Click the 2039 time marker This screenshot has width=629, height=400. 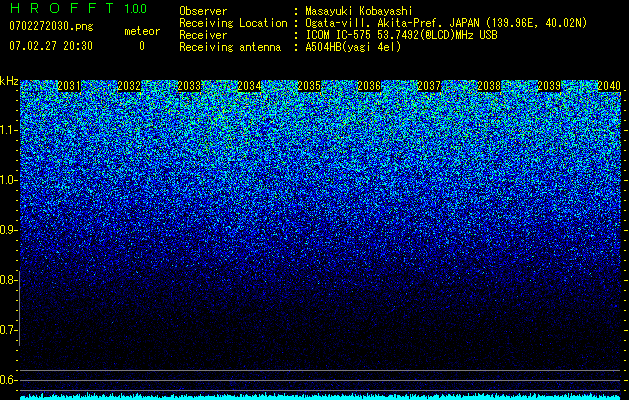click(x=549, y=86)
